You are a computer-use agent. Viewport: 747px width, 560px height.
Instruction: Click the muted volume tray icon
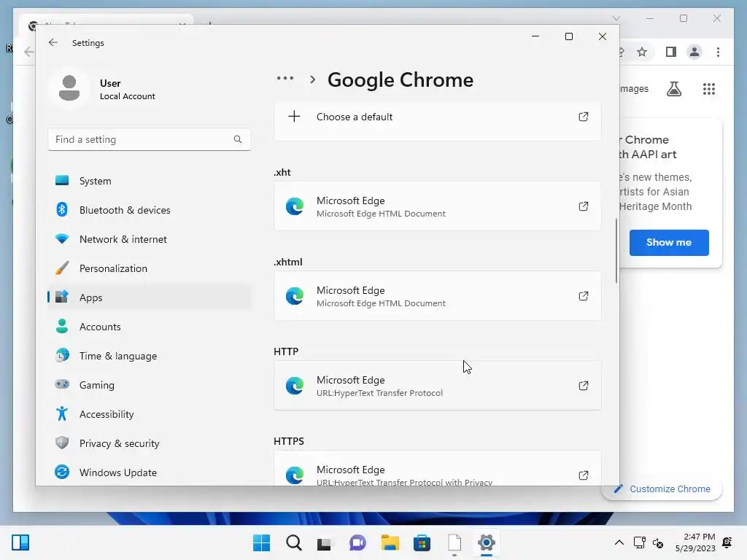click(x=658, y=542)
